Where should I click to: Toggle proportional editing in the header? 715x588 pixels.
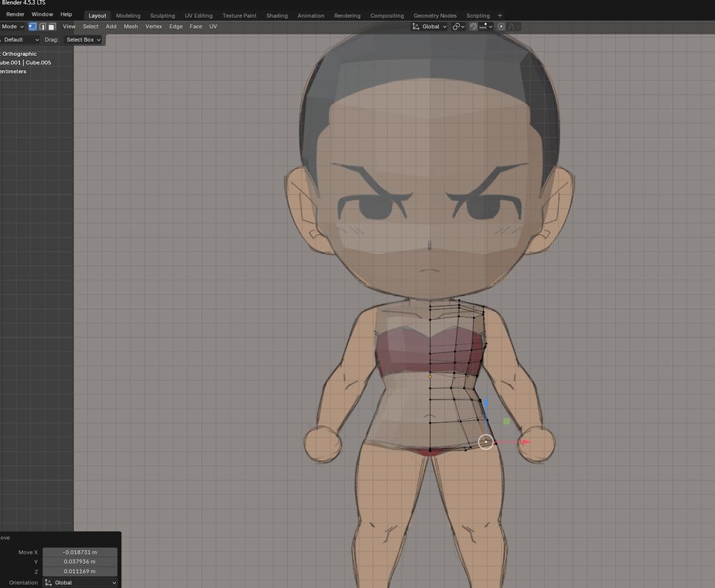(x=501, y=26)
